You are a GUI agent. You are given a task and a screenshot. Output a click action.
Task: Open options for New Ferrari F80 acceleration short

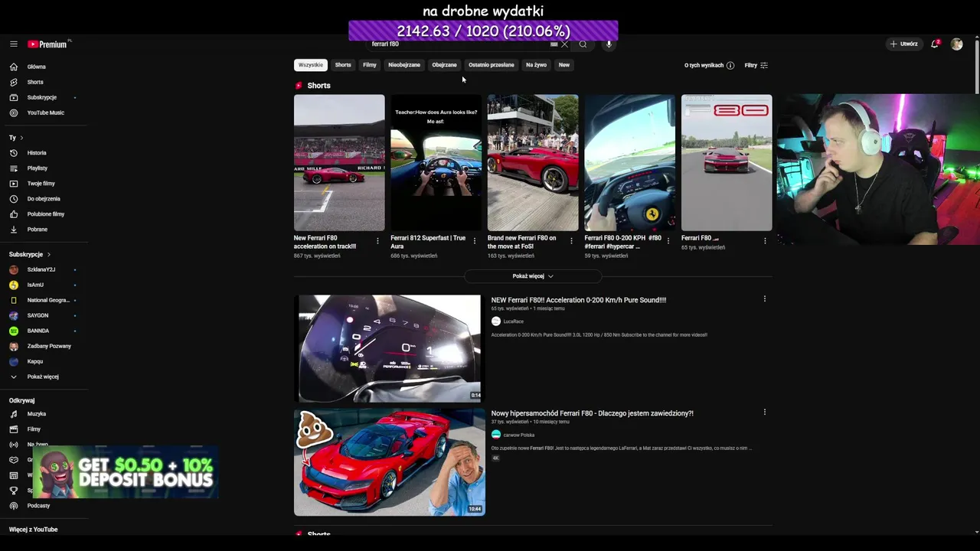point(377,241)
